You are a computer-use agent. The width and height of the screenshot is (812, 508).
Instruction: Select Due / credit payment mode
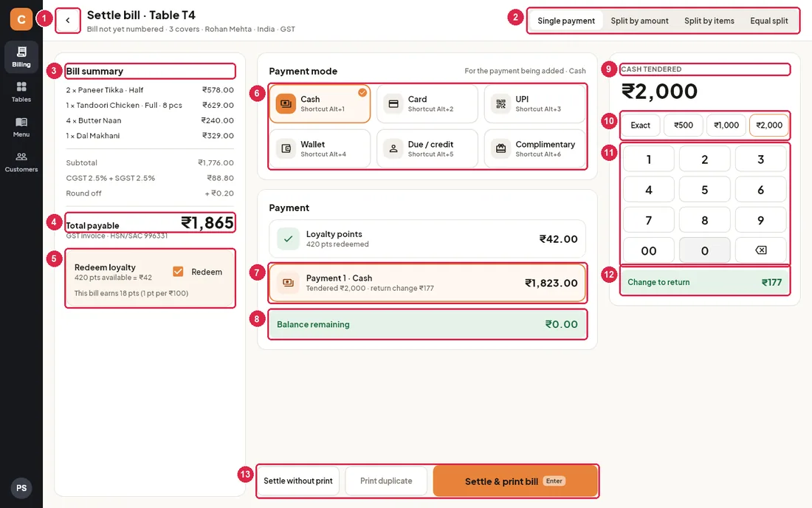427,148
